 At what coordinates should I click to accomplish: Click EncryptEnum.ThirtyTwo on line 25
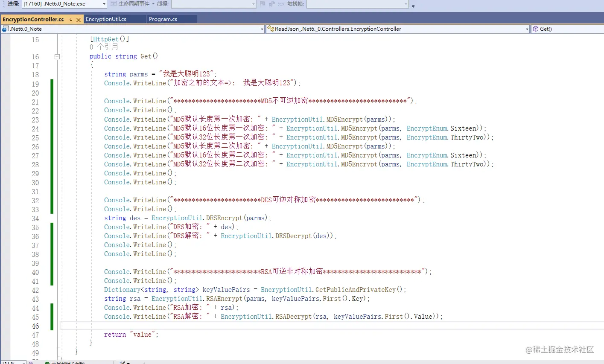pos(446,137)
